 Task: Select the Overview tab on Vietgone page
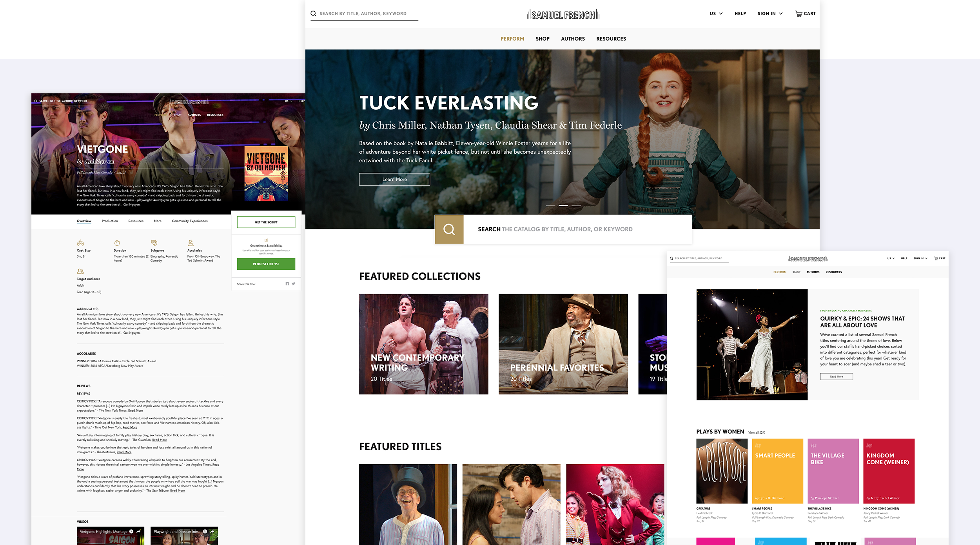pos(84,221)
